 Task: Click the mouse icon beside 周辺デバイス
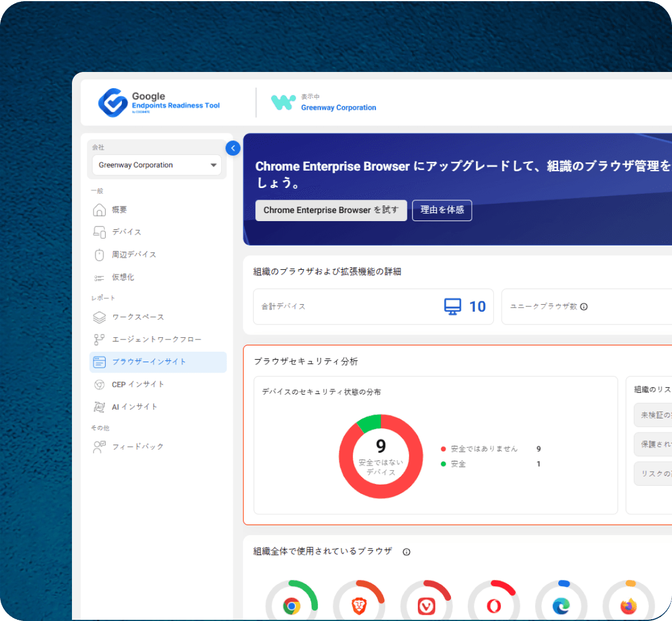click(x=99, y=255)
